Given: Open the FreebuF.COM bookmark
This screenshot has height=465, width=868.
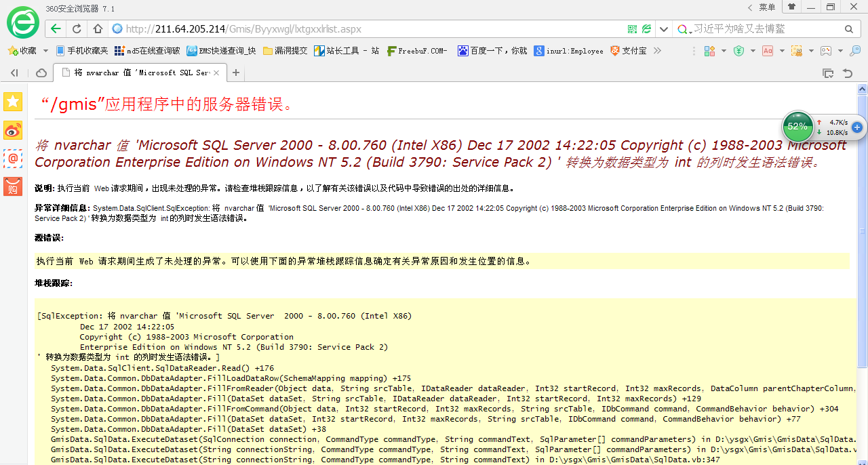Looking at the screenshot, I should [417, 51].
